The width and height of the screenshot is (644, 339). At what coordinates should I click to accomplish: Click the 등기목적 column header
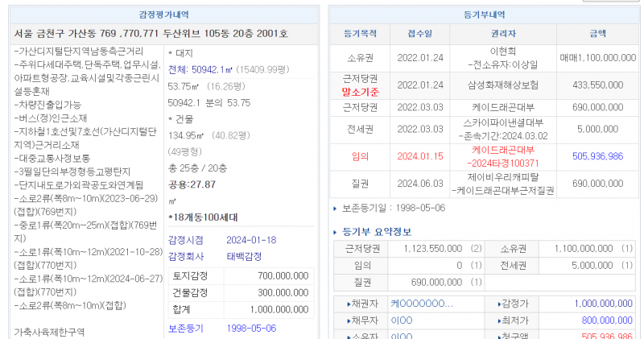pos(361,35)
